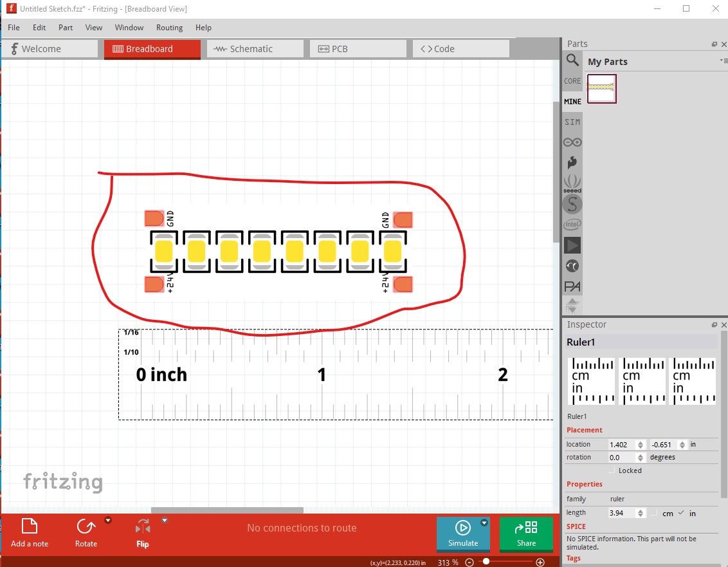
Task: Open the Help menu
Action: 203,28
